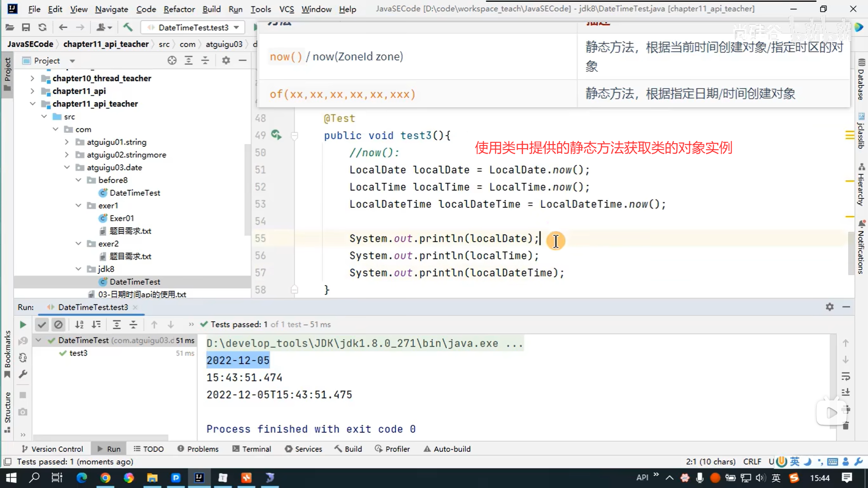The image size is (868, 488).
Task: Toggle Show Ignored tests button
Action: (58, 324)
